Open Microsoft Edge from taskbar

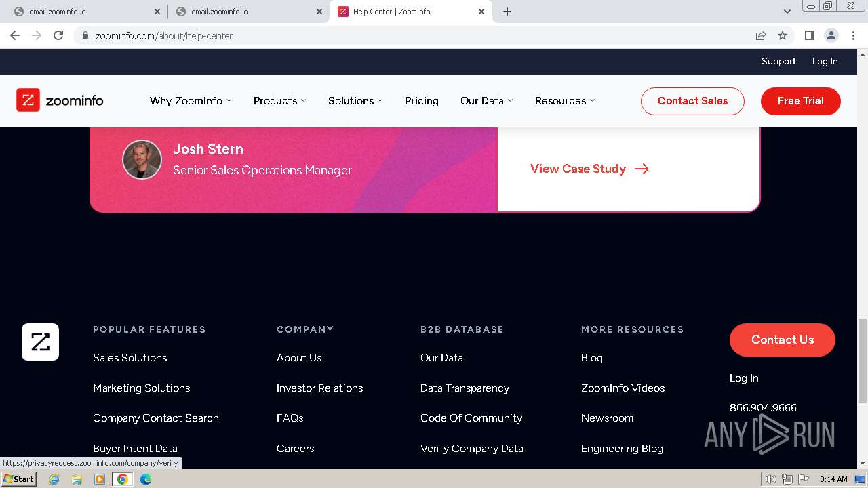(146, 479)
